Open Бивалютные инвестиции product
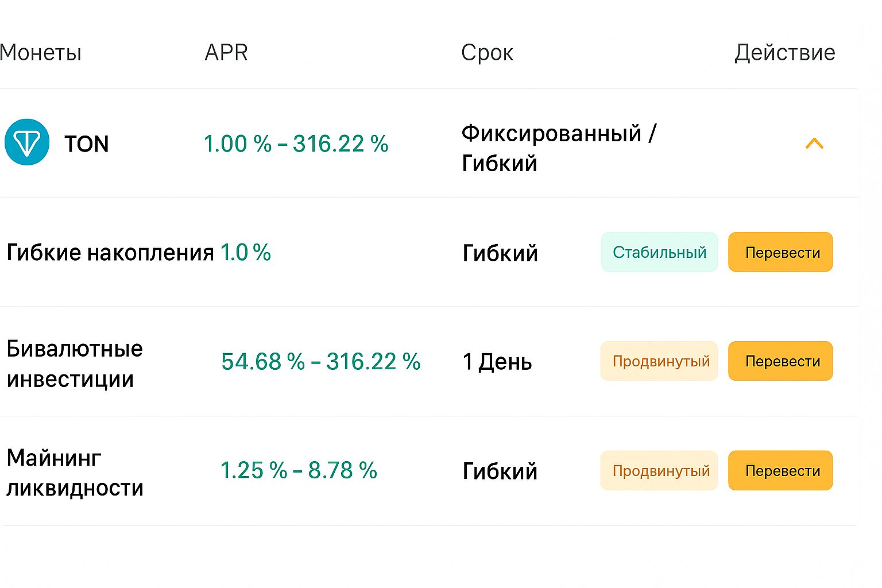882x588 pixels. coord(75,363)
